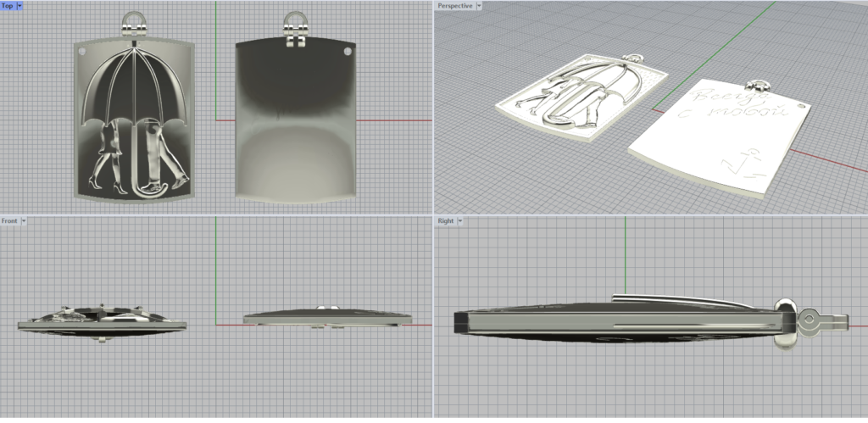Activate the Perspective viewport title
Screen dimensions: 868x423
click(x=454, y=6)
